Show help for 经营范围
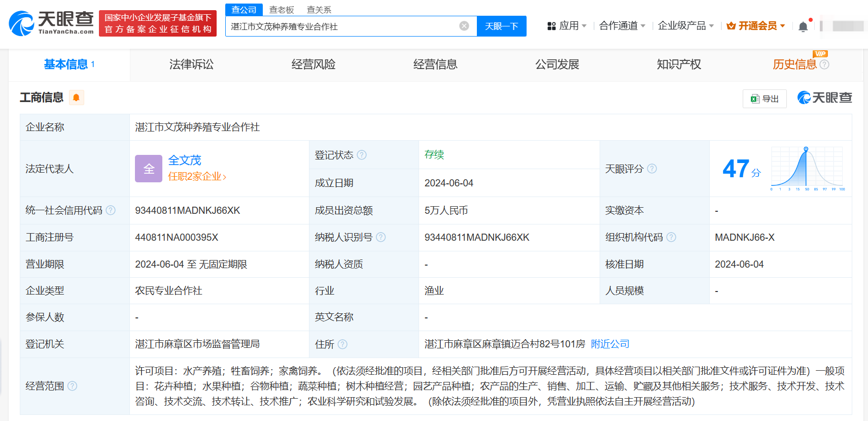 pos(73,386)
